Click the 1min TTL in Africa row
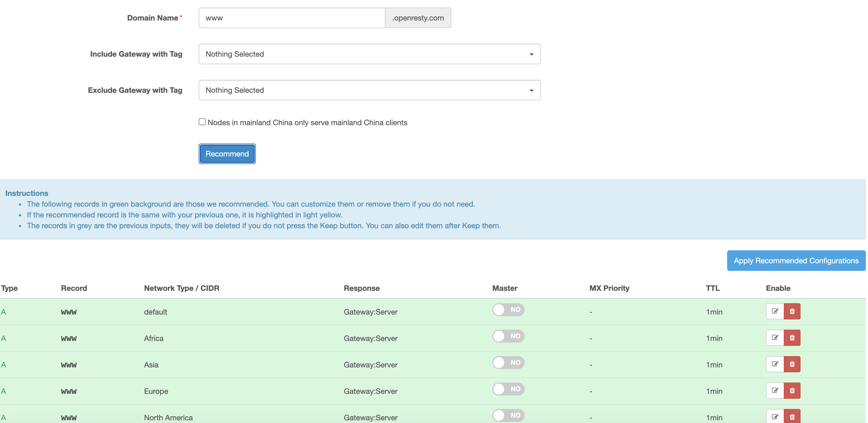Image resolution: width=868 pixels, height=423 pixels. (x=714, y=339)
